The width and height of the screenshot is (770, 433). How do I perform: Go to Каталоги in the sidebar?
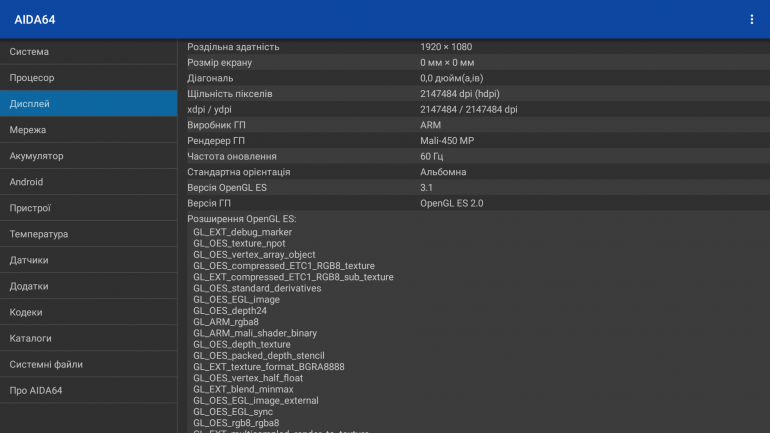pos(88,338)
